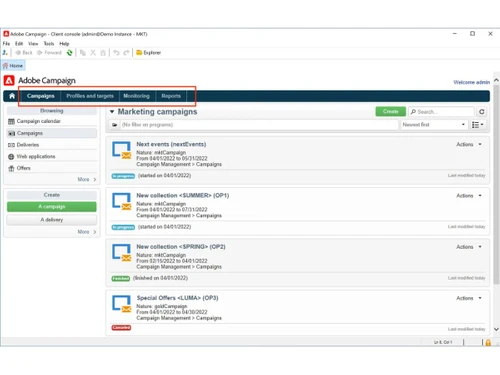Open New collection SUMMER (OP1) title
Screen dimensions: 500x375
(183, 196)
